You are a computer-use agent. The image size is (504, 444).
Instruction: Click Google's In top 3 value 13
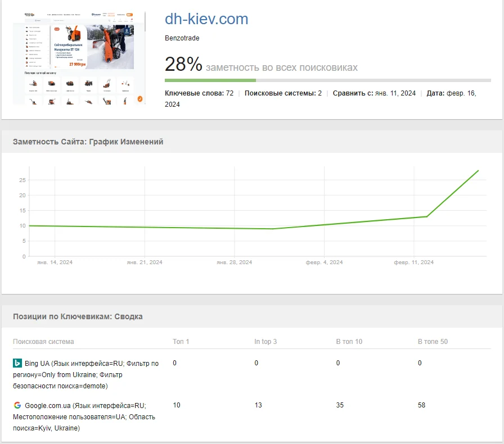click(x=258, y=405)
